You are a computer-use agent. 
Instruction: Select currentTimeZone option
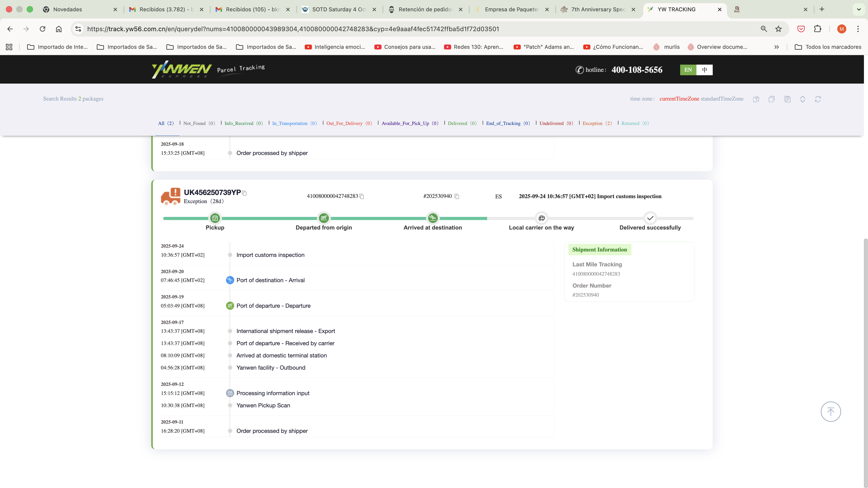point(679,99)
